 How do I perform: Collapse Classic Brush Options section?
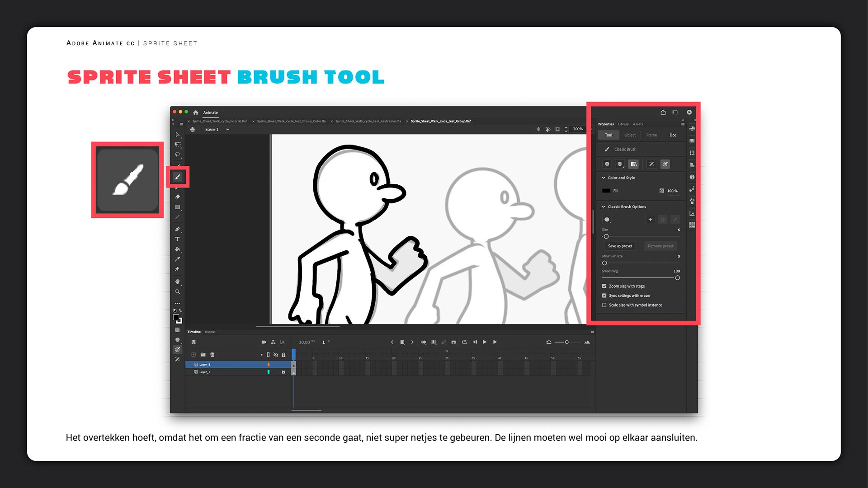coord(604,206)
